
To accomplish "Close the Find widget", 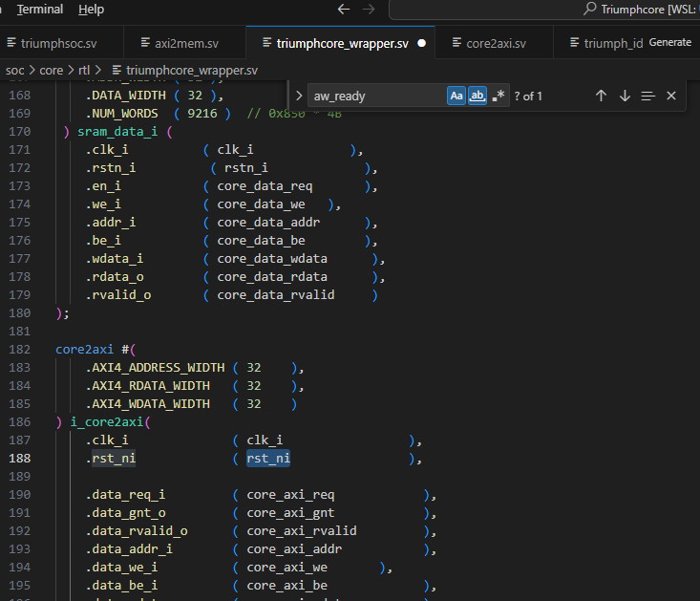I will [x=671, y=96].
